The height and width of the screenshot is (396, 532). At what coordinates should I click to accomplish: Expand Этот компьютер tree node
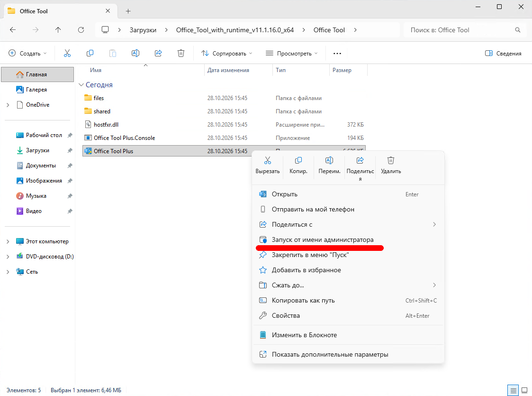[8, 241]
